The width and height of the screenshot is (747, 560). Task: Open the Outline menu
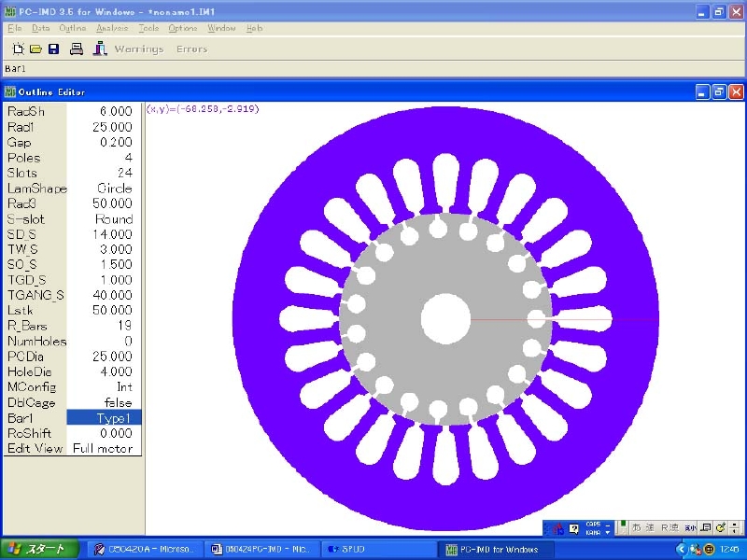(73, 28)
